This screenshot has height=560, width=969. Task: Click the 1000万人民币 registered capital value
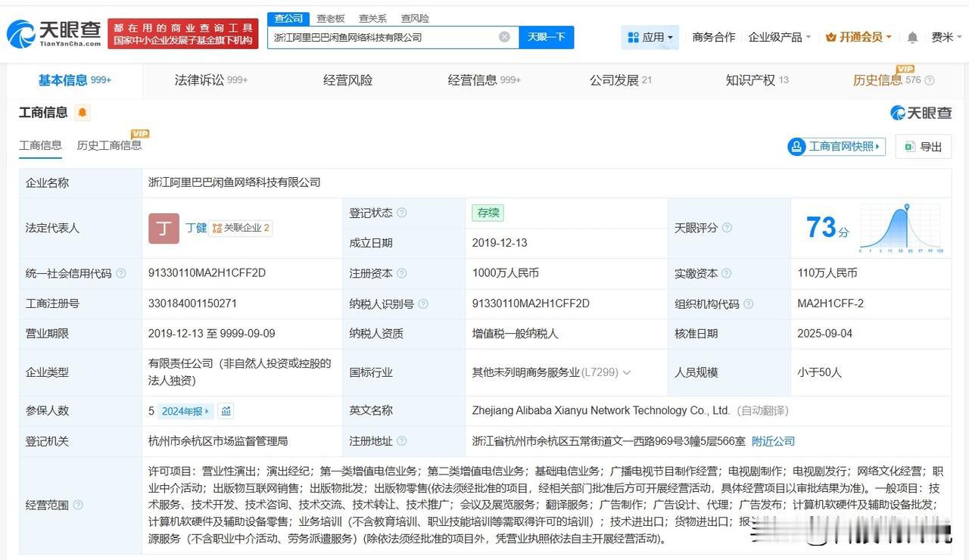tap(506, 273)
